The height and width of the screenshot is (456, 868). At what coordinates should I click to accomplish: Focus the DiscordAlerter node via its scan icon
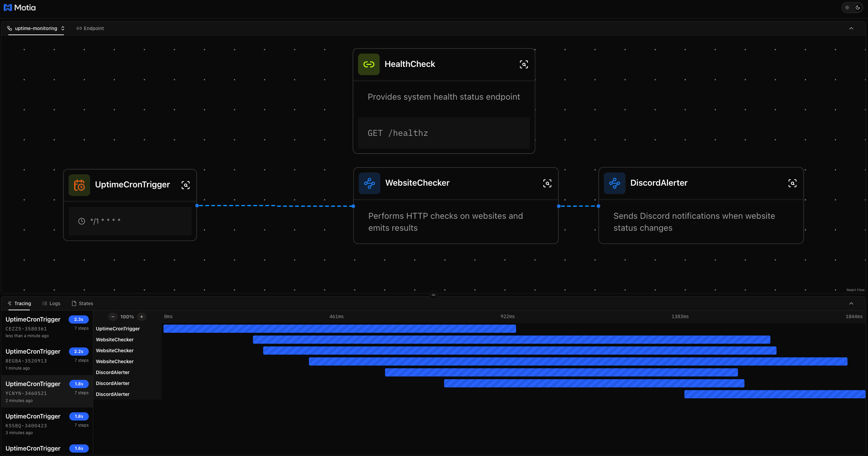point(792,183)
